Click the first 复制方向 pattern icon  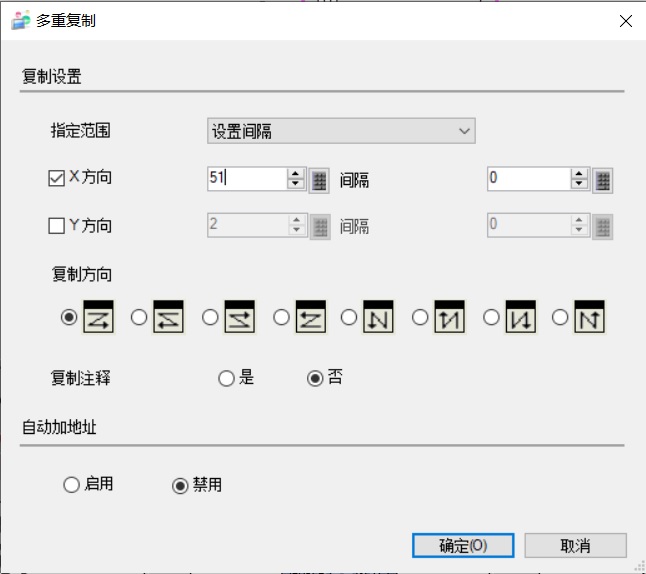(x=100, y=316)
